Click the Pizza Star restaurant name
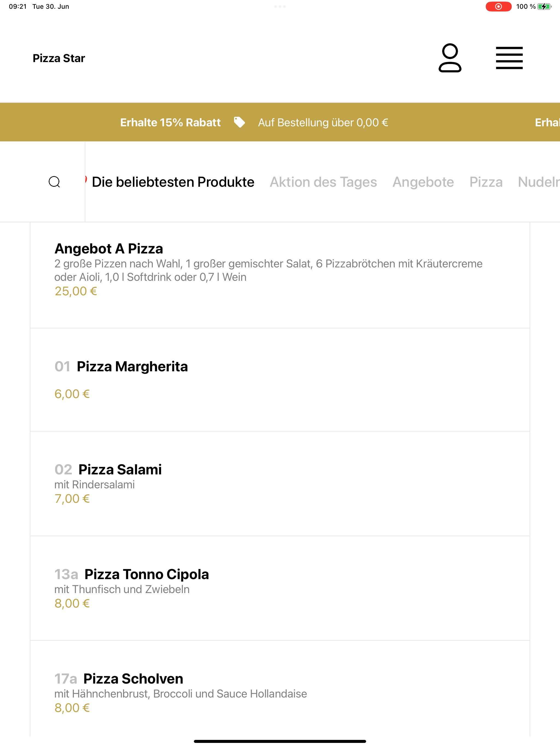The image size is (560, 747). coord(59,58)
